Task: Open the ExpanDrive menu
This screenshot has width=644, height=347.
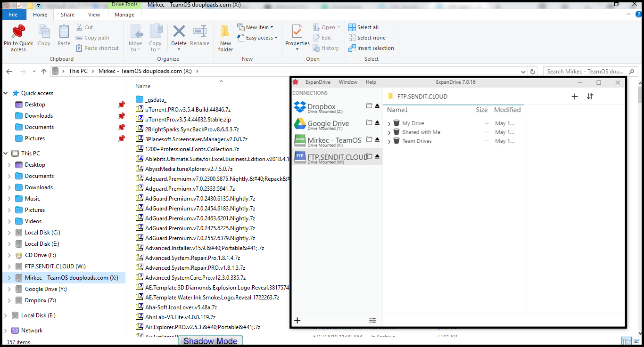Action: pyautogui.click(x=318, y=82)
